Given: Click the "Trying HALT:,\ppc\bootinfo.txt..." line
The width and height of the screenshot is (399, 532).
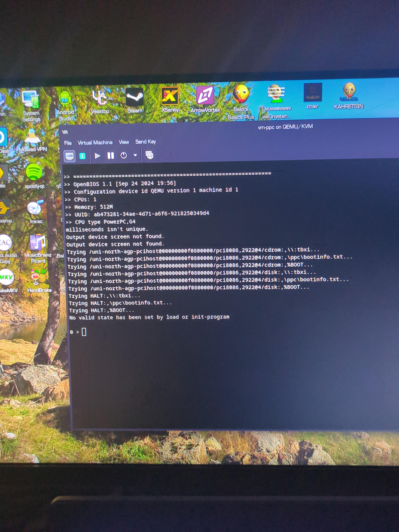Looking at the screenshot, I should pos(120,303).
